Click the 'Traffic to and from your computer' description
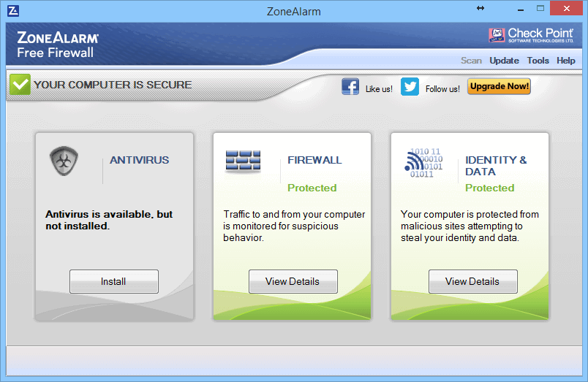 pos(294,226)
